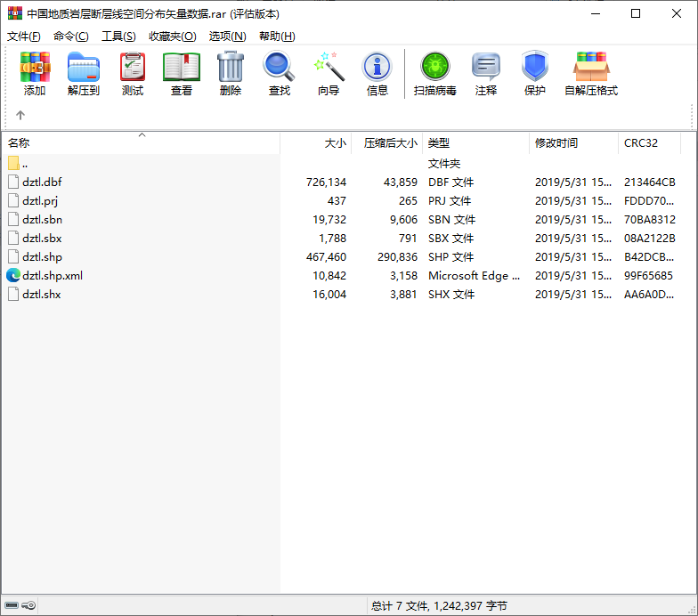
Task: Click the key password status bar icon
Action: click(28, 605)
